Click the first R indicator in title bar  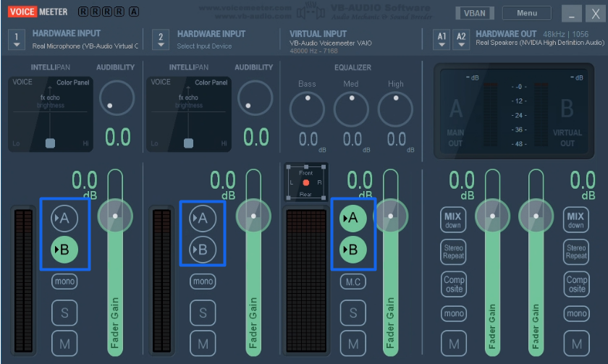pos(83,12)
